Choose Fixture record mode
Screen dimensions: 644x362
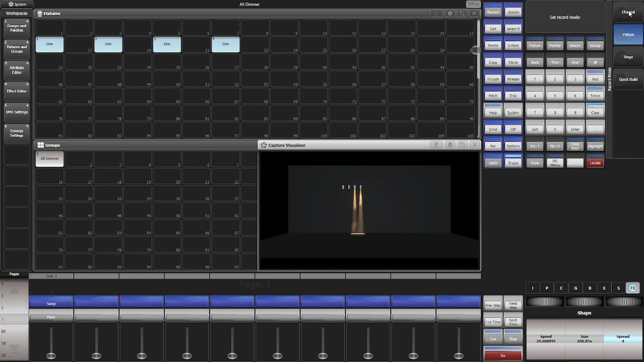tap(628, 35)
